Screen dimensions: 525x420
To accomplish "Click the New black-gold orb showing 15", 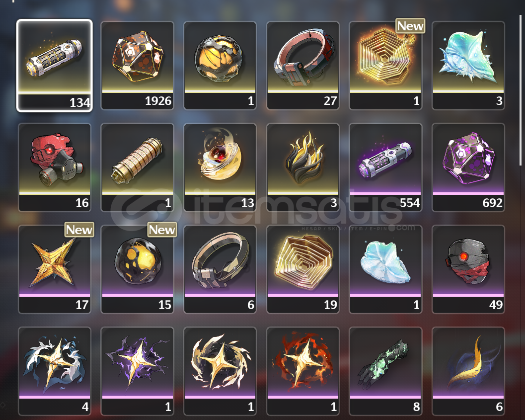I will (x=137, y=269).
